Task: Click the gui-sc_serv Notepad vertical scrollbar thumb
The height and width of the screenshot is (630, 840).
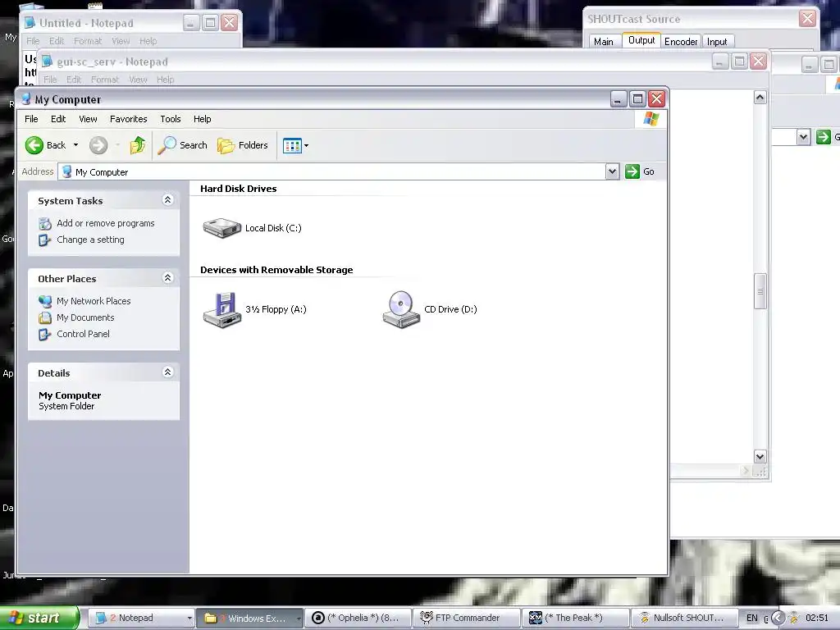Action: 760,291
